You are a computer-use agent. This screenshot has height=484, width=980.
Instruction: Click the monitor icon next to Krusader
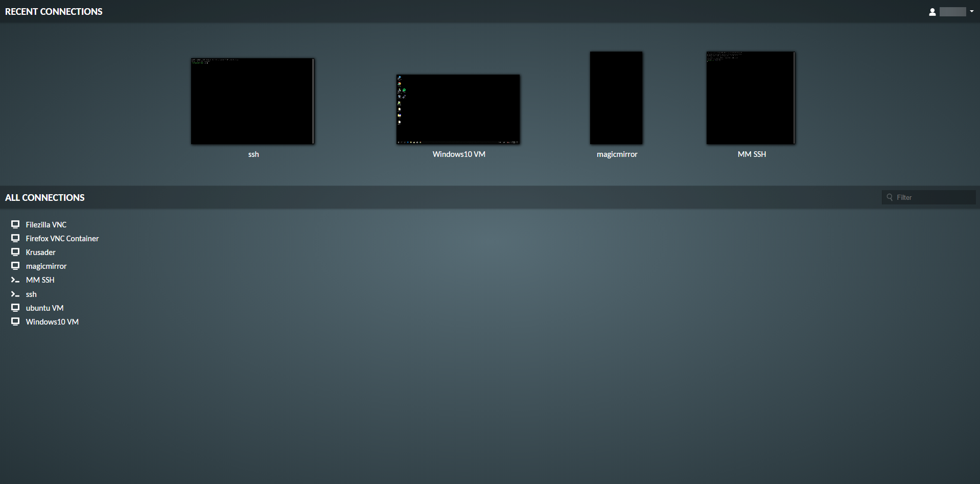point(15,252)
